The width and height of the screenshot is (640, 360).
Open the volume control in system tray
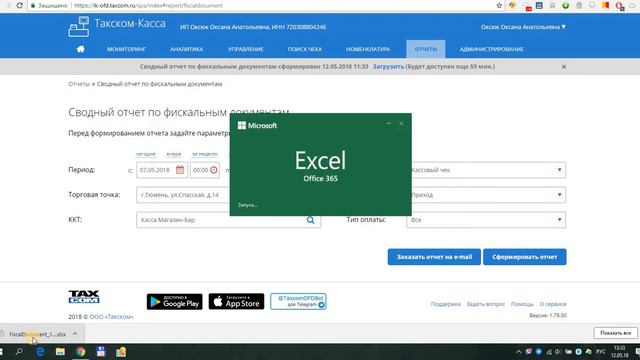pos(558,351)
